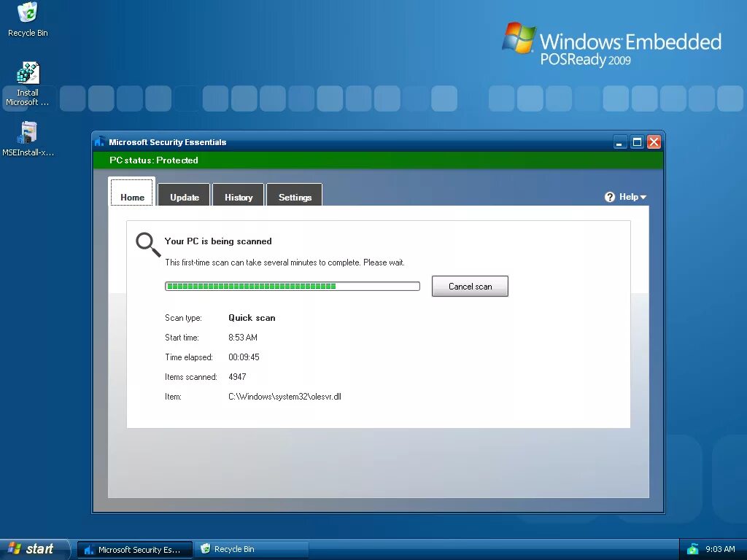
Task: Switch to Recycle Bin taskbar button
Action: click(251, 550)
